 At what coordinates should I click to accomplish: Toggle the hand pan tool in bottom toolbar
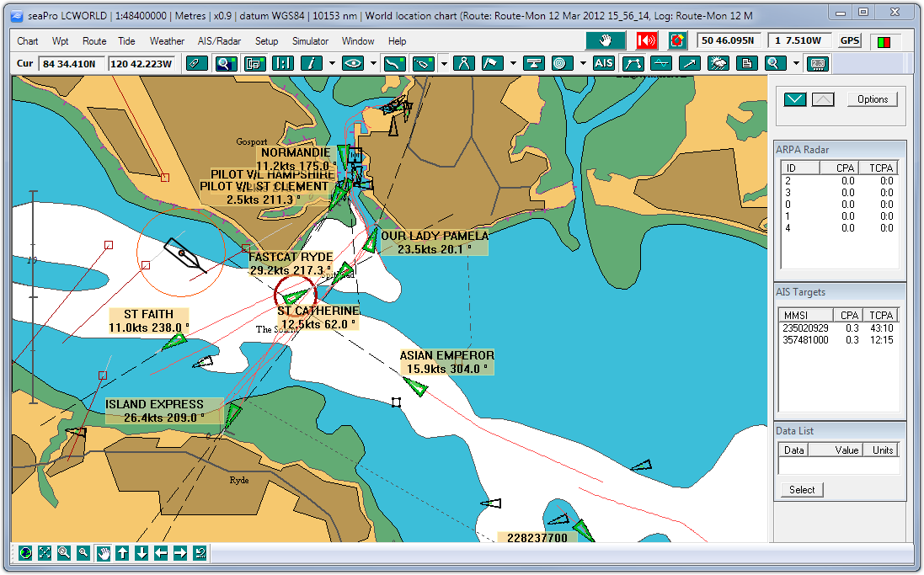pyautogui.click(x=103, y=552)
